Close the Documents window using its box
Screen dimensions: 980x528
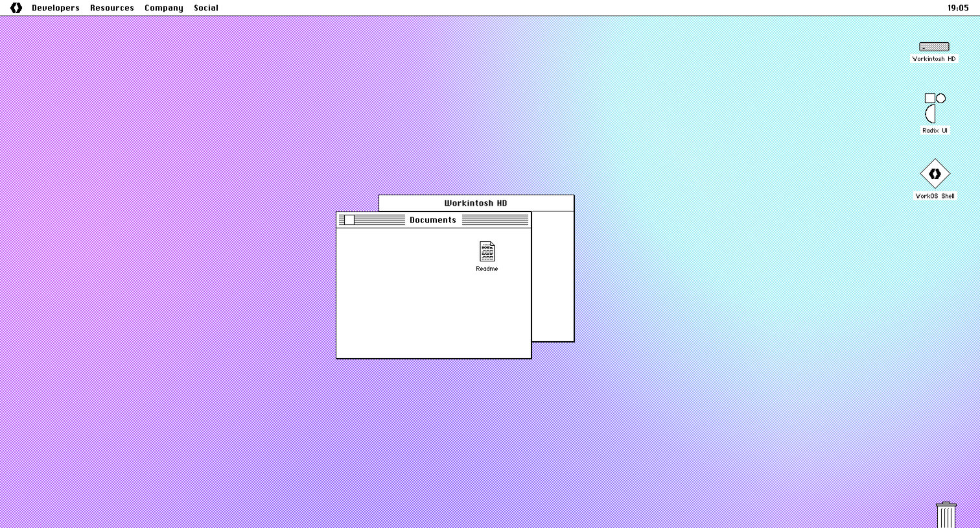(349, 220)
